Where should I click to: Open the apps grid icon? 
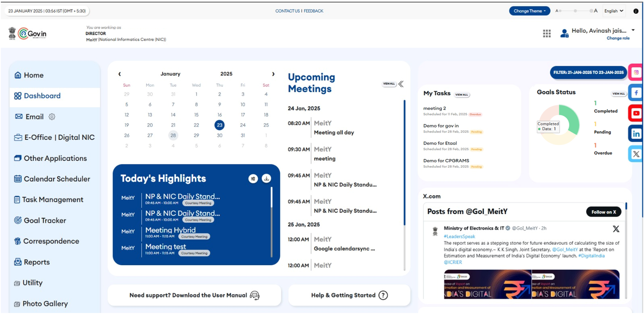[x=547, y=34]
